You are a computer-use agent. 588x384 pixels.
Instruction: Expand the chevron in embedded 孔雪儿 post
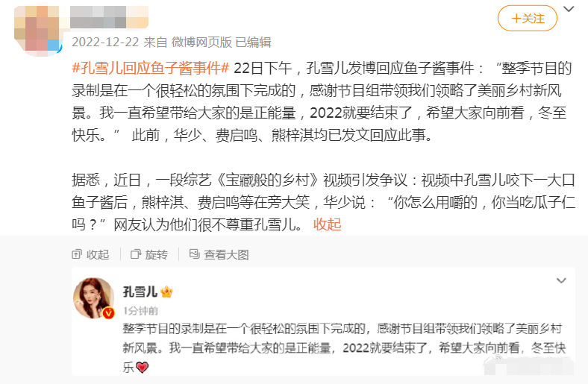pyautogui.click(x=561, y=280)
